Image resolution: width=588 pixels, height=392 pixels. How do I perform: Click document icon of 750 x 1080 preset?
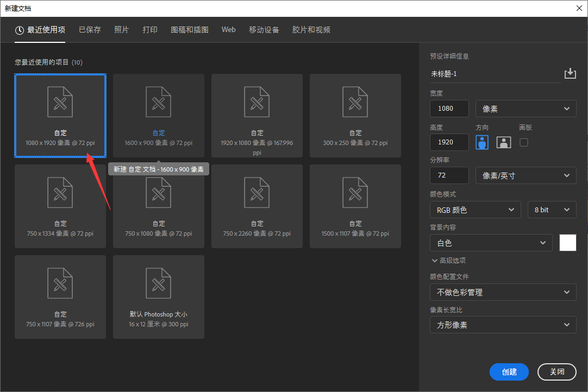159,193
